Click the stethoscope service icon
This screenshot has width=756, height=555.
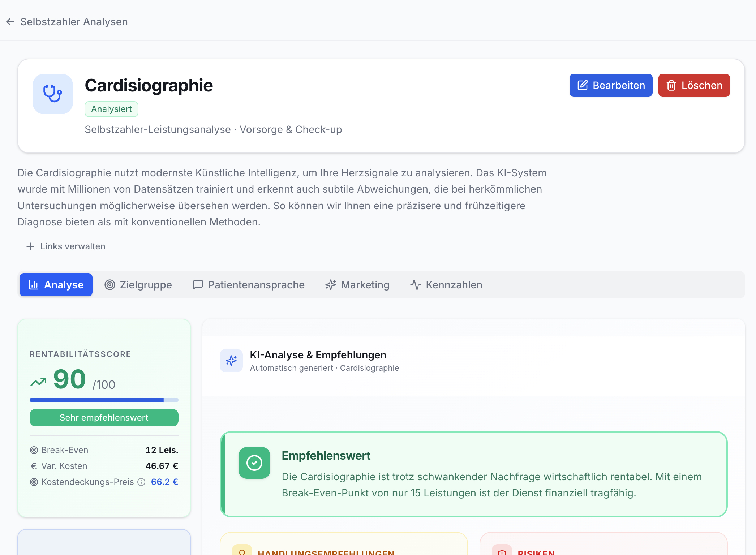[x=53, y=94]
